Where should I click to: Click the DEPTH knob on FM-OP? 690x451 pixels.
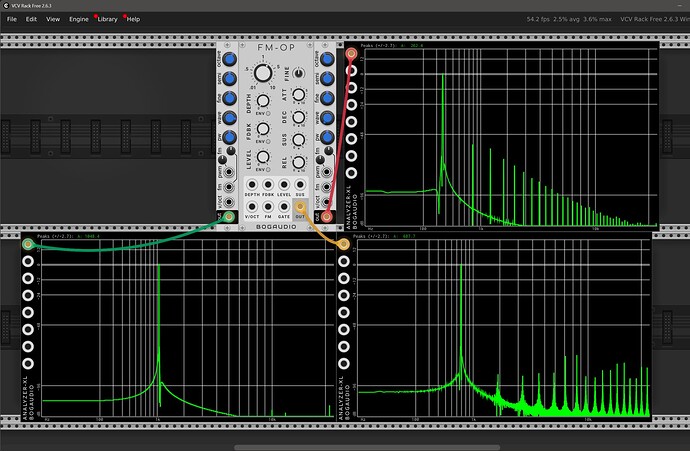(x=263, y=101)
